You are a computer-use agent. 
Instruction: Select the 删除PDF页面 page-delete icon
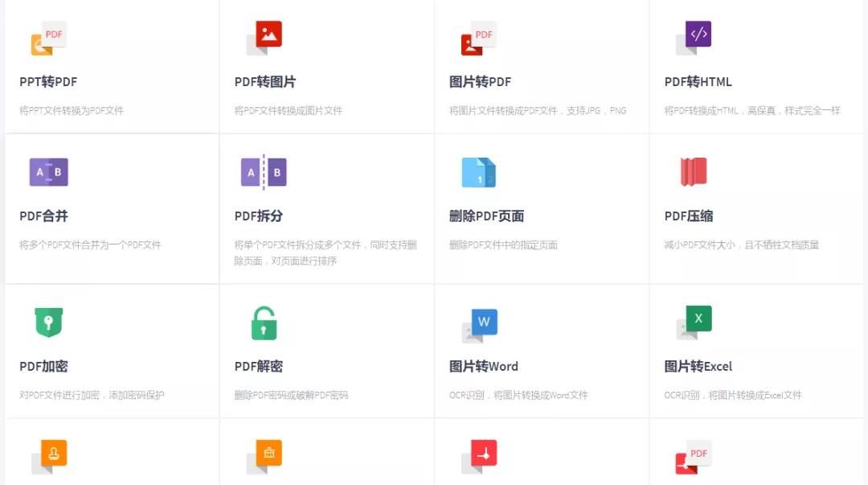click(477, 171)
